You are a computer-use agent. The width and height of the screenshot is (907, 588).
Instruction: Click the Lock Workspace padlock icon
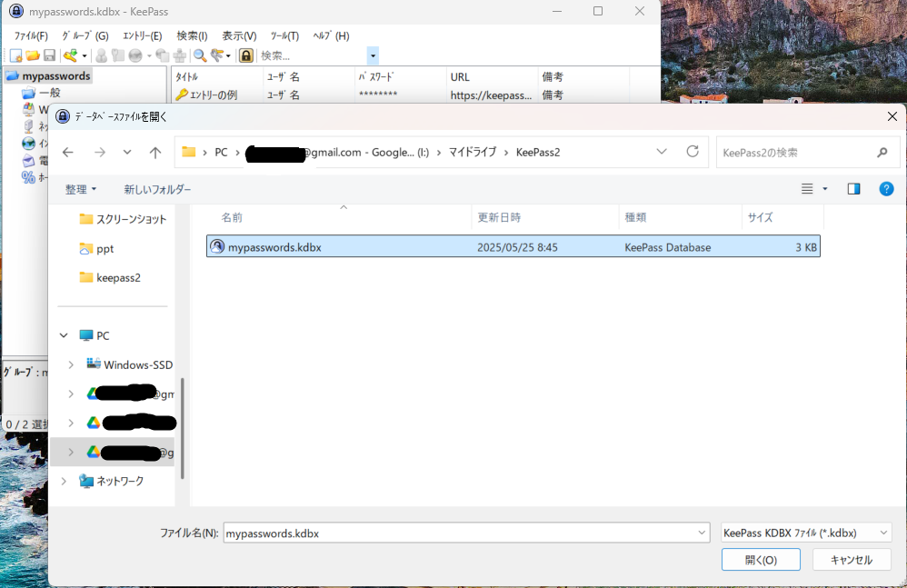246,55
